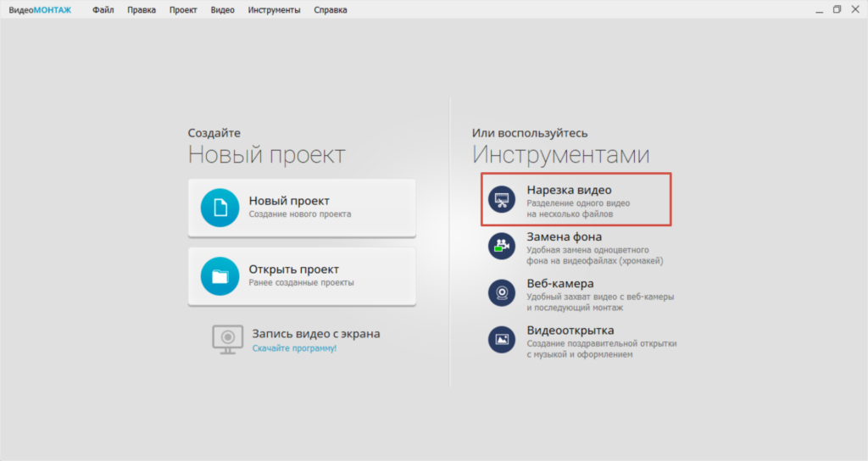Click the Новый проект button title text
Viewport: 868px width, 461px height.
[x=289, y=201]
